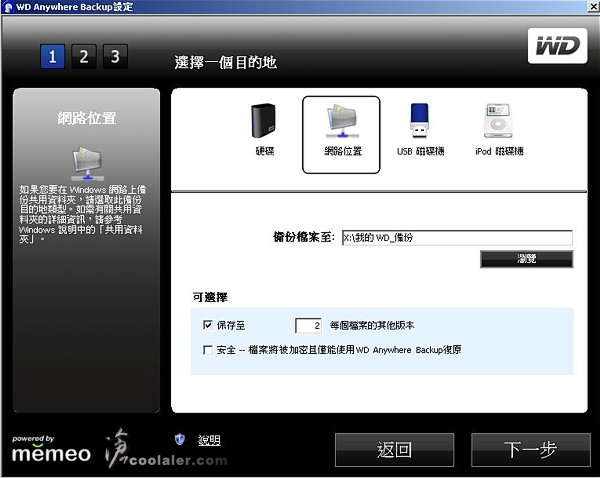
Task: Click the 備份檔案至 label
Action: click(304, 237)
